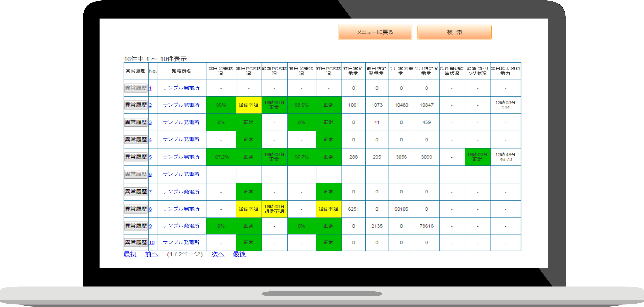The height and width of the screenshot is (307, 644).
Task: Click the 本日発電状況 column header
Action: point(221,71)
